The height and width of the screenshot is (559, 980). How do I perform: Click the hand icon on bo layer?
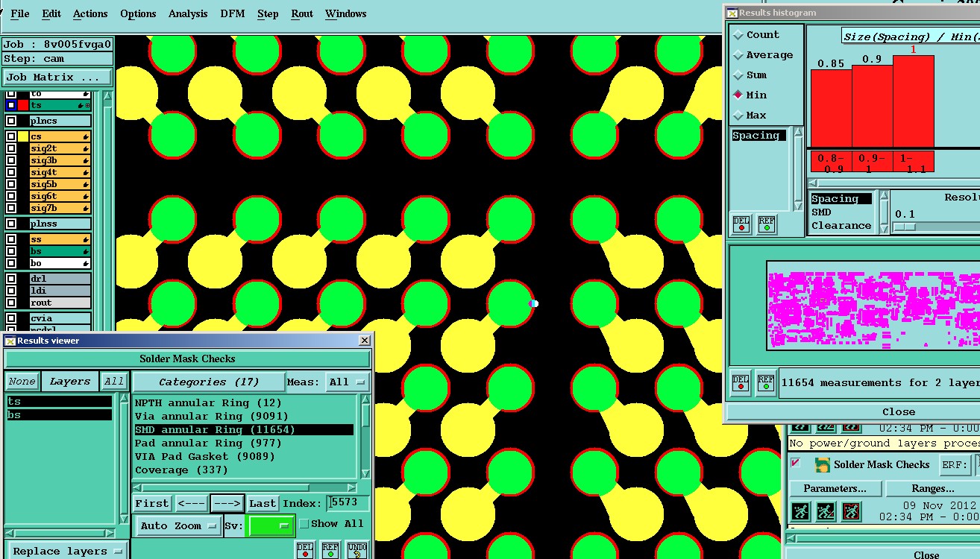click(x=86, y=264)
